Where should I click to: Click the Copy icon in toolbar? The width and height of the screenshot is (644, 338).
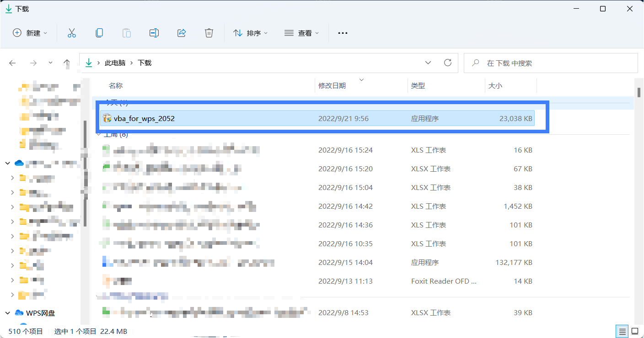pos(99,33)
